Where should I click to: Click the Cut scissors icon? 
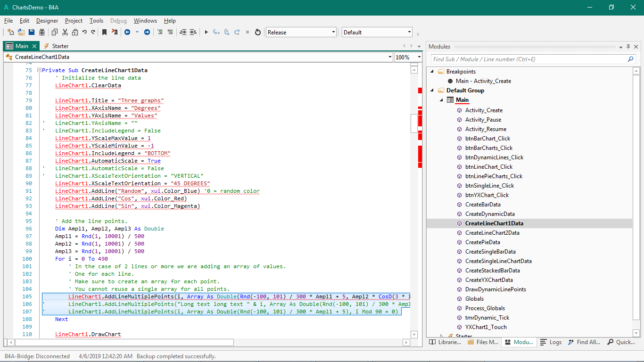[65, 32]
